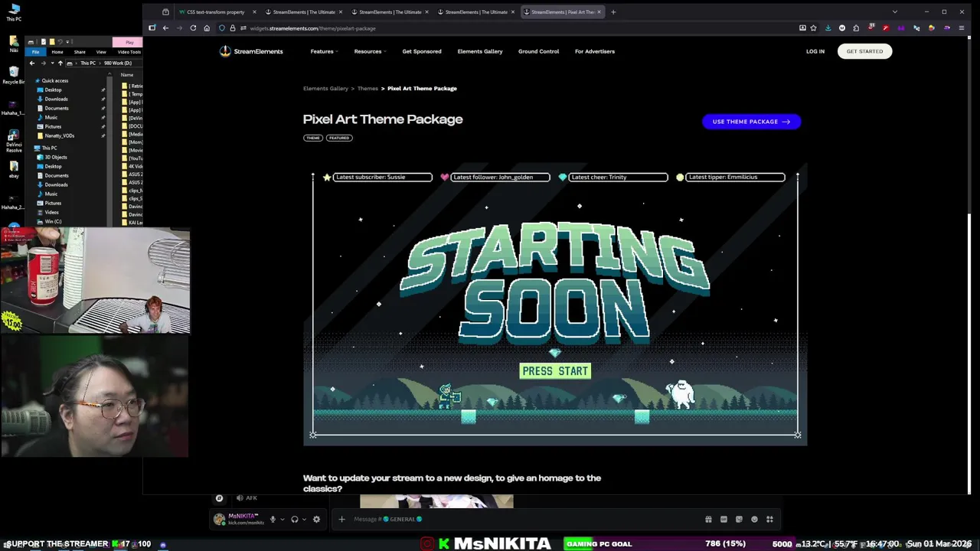Bookmark this page with the star icon
Viewport: 980px width, 551px height.
point(813,28)
